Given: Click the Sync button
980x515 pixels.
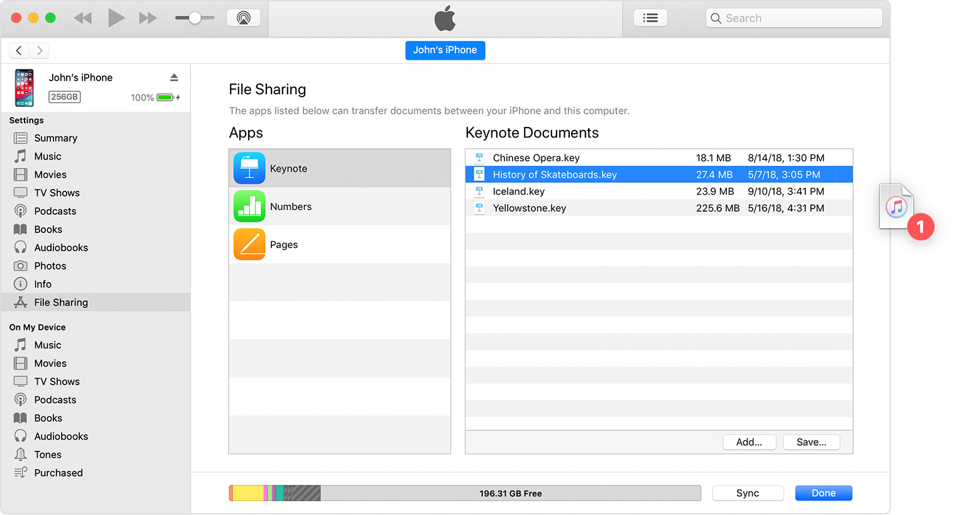Looking at the screenshot, I should [x=748, y=493].
